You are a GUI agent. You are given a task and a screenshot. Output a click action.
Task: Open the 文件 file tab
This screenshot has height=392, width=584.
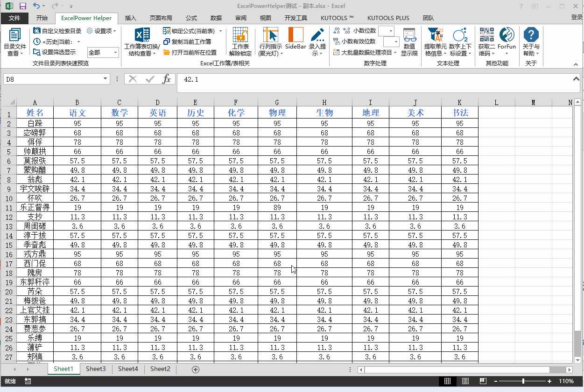point(14,18)
